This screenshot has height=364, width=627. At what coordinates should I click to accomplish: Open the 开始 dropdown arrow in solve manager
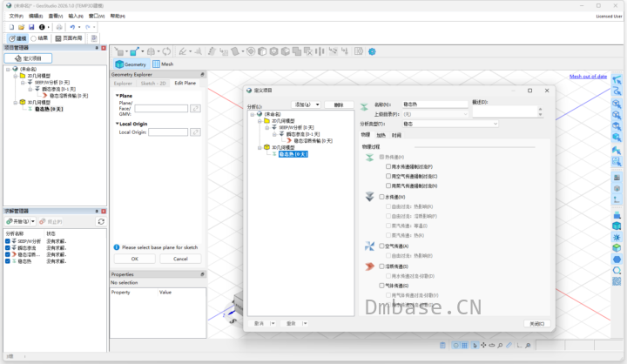pyautogui.click(x=33, y=221)
